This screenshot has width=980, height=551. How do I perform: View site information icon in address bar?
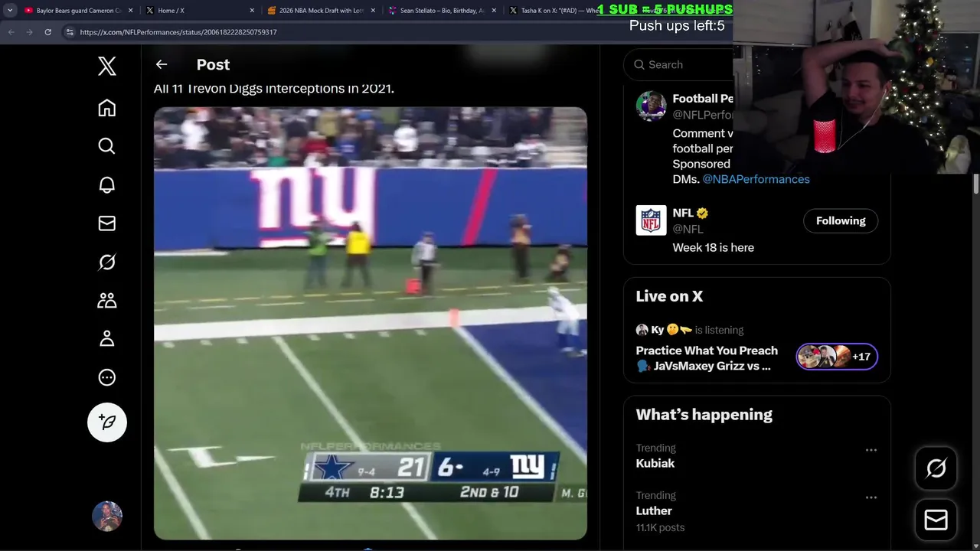coord(70,32)
